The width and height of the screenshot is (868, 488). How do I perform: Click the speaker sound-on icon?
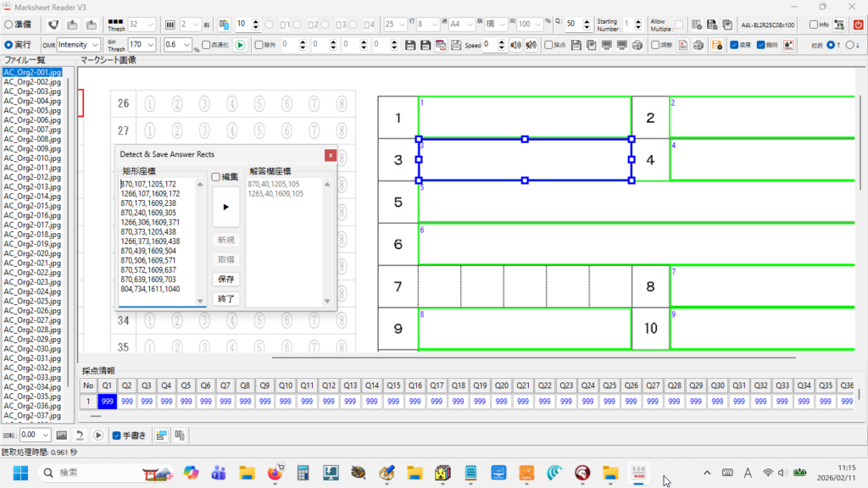pos(516,45)
